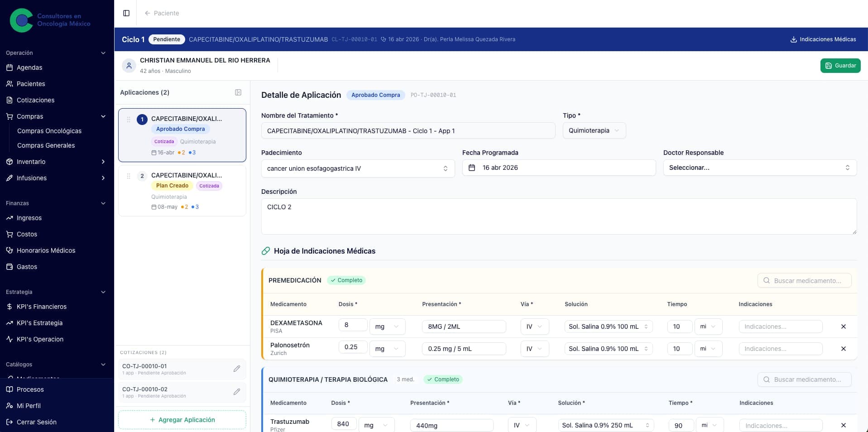Collapse the Aplicaciones panel icon
The height and width of the screenshot is (432, 868).
click(x=238, y=92)
